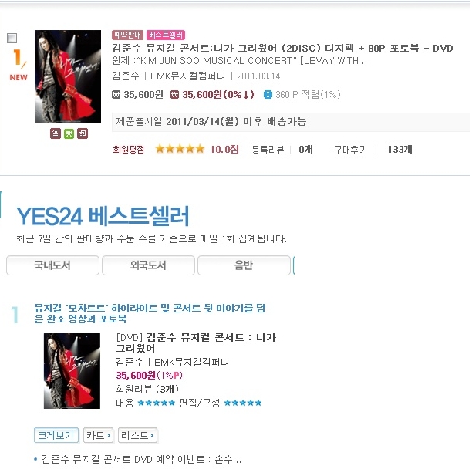Click the green video camera icon
Image resolution: width=472 pixels, height=476 pixels.
tap(69, 133)
